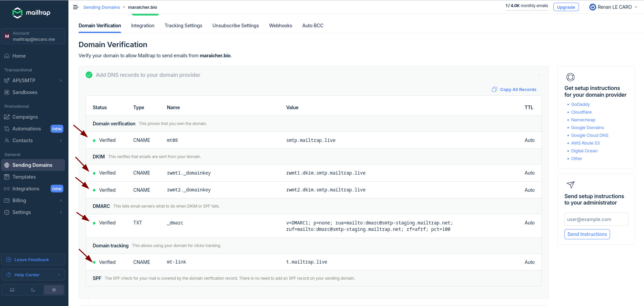Toggle the sidebar hamburger menu icon
Viewport: 644px width, 306px height.
[x=76, y=7]
